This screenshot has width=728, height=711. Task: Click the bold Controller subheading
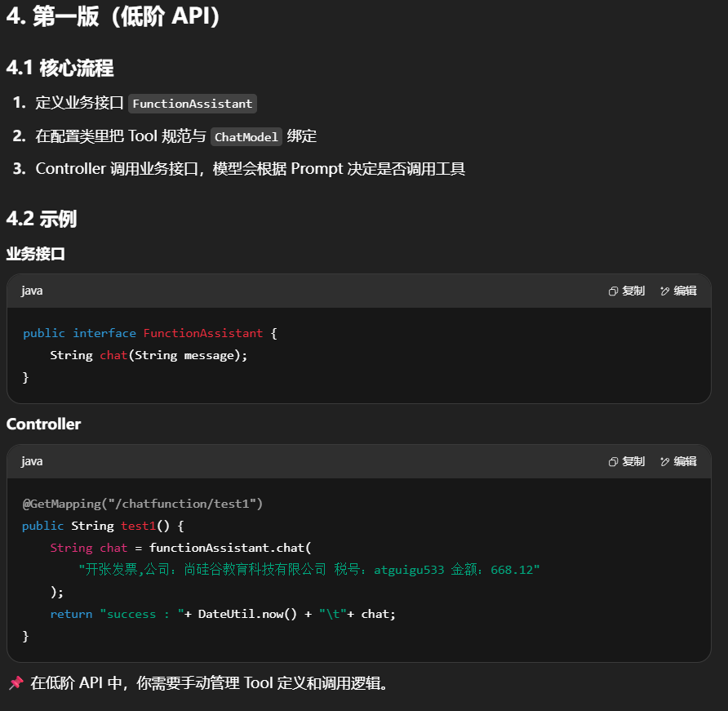click(x=43, y=424)
